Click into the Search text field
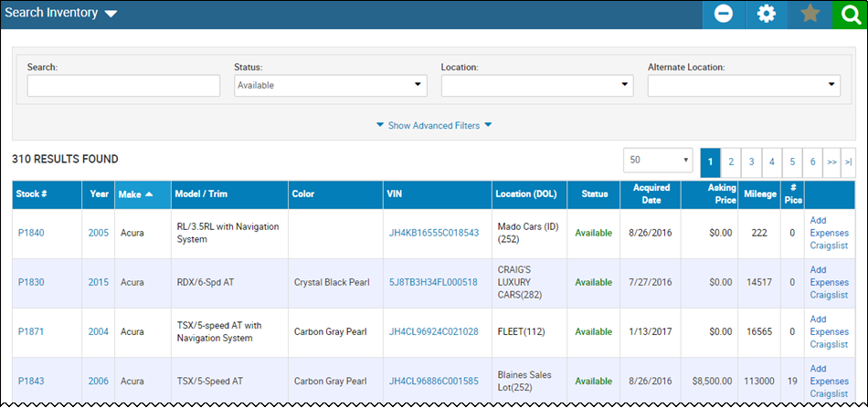The width and height of the screenshot is (868, 408). [x=123, y=86]
